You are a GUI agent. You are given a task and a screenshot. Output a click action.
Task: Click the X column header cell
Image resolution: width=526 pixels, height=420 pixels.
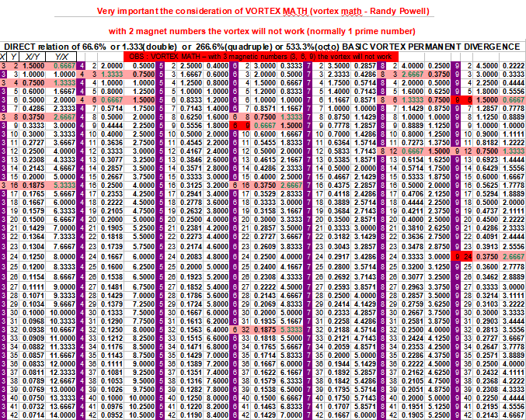[4, 57]
